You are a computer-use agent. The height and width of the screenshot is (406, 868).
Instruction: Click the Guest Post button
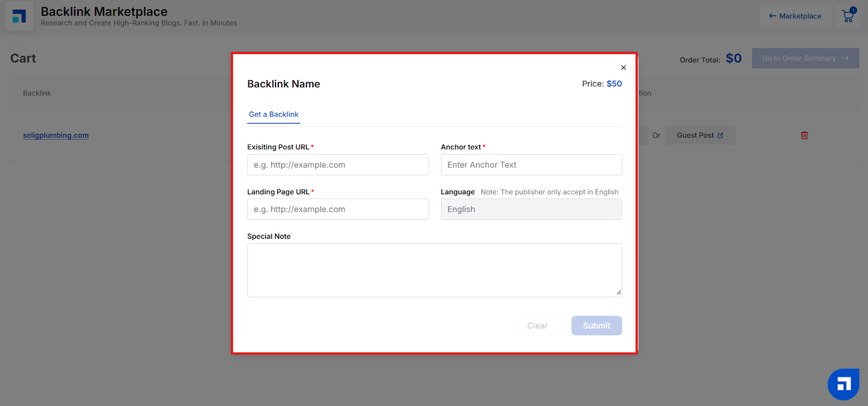(700, 136)
